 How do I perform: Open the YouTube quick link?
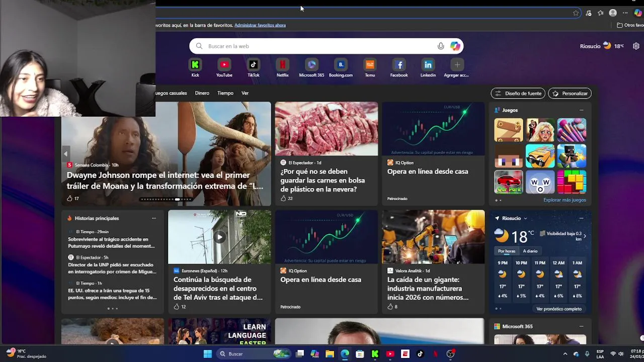click(224, 65)
